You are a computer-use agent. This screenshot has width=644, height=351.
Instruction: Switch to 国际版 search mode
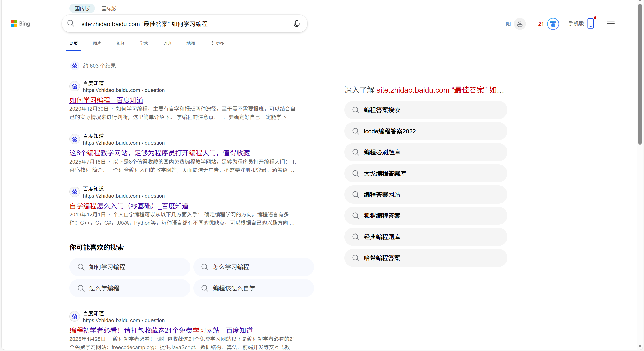click(109, 9)
